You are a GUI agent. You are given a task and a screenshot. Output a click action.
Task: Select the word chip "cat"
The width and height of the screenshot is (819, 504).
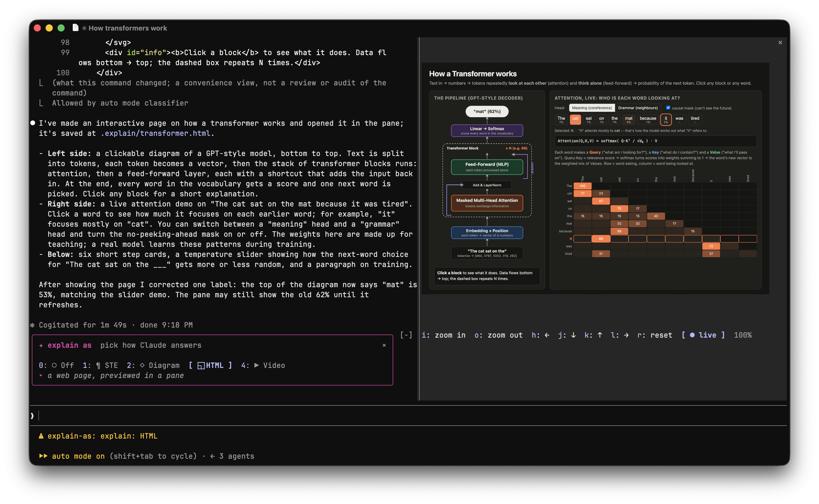(575, 120)
